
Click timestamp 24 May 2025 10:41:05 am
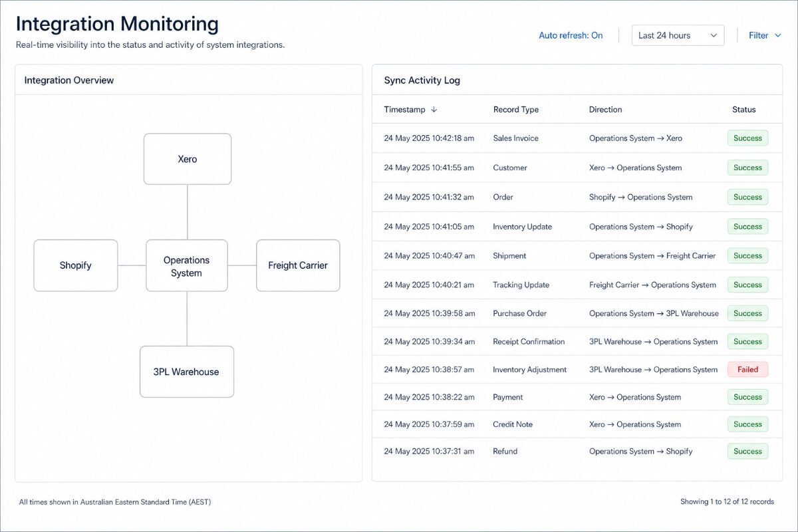pyautogui.click(x=429, y=227)
